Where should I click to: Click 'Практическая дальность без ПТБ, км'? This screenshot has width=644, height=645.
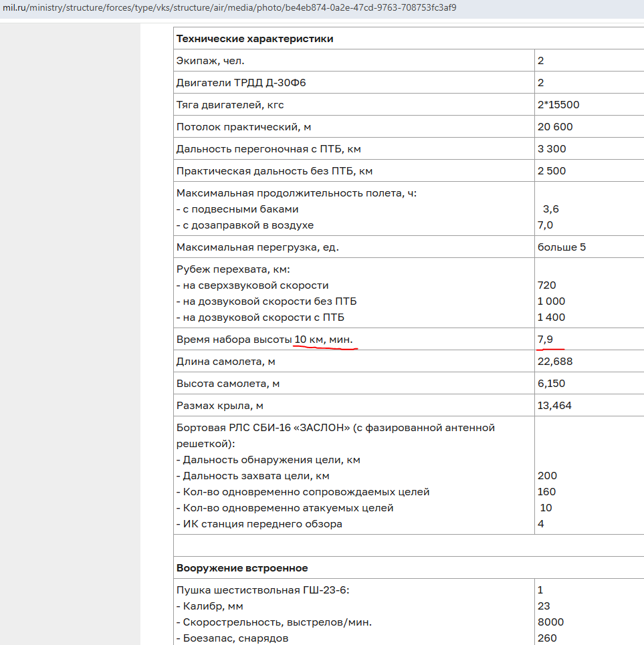[274, 171]
